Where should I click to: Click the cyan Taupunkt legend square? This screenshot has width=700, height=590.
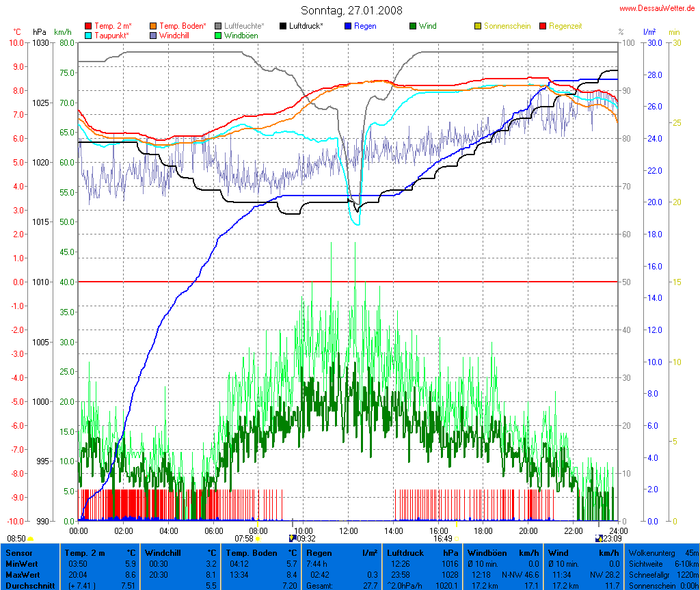tap(88, 35)
